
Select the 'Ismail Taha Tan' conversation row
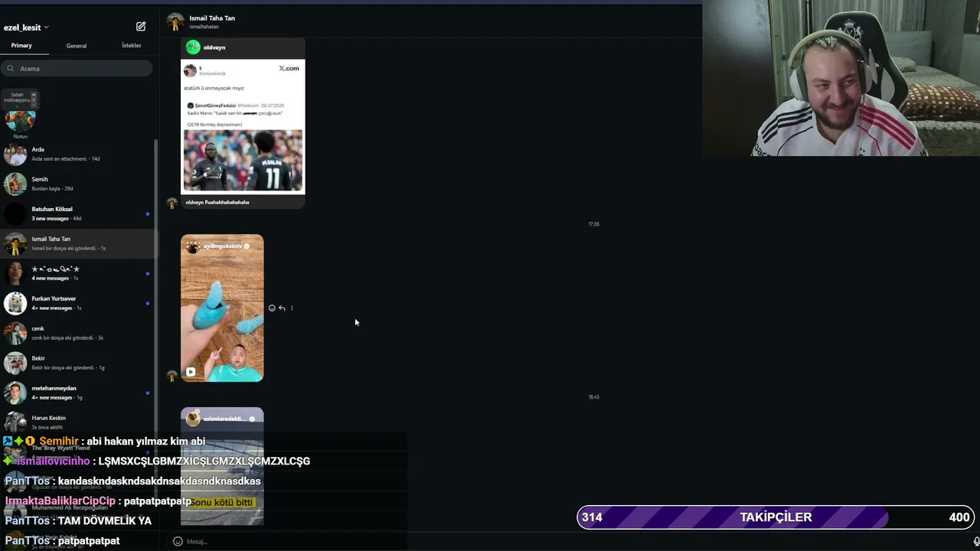tap(78, 243)
